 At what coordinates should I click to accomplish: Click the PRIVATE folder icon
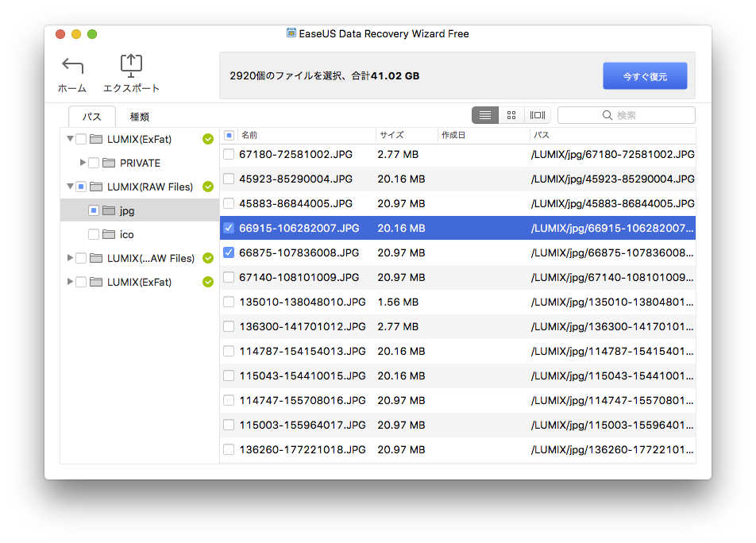109,163
